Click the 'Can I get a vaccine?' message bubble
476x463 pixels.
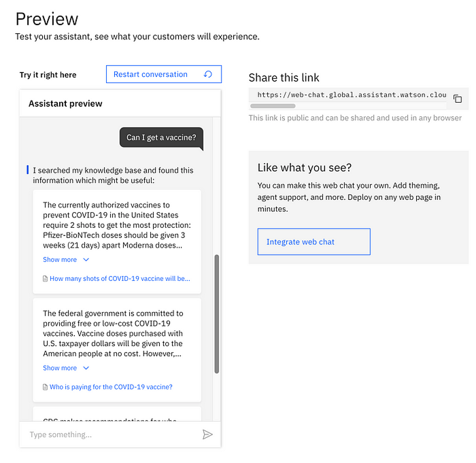(x=161, y=137)
